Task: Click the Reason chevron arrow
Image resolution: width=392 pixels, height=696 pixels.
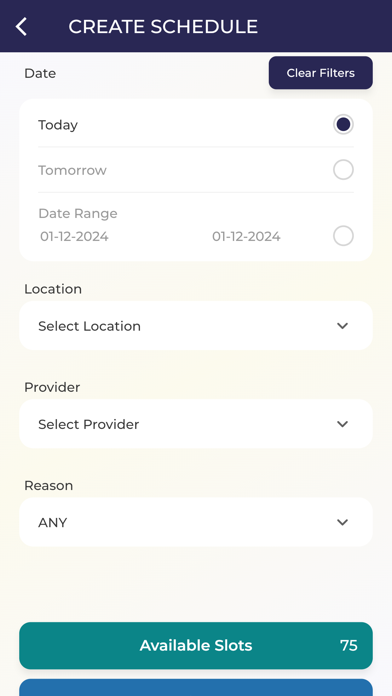Action: click(342, 522)
